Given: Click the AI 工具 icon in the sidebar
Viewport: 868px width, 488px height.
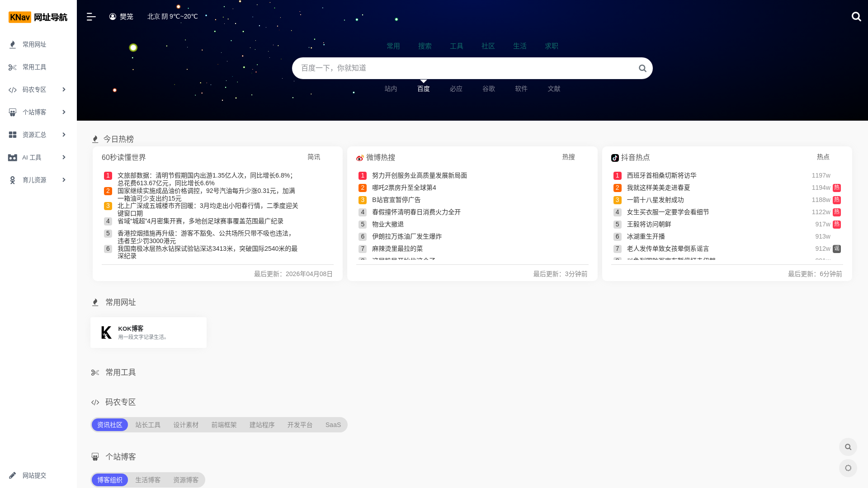Looking at the screenshot, I should point(13,157).
